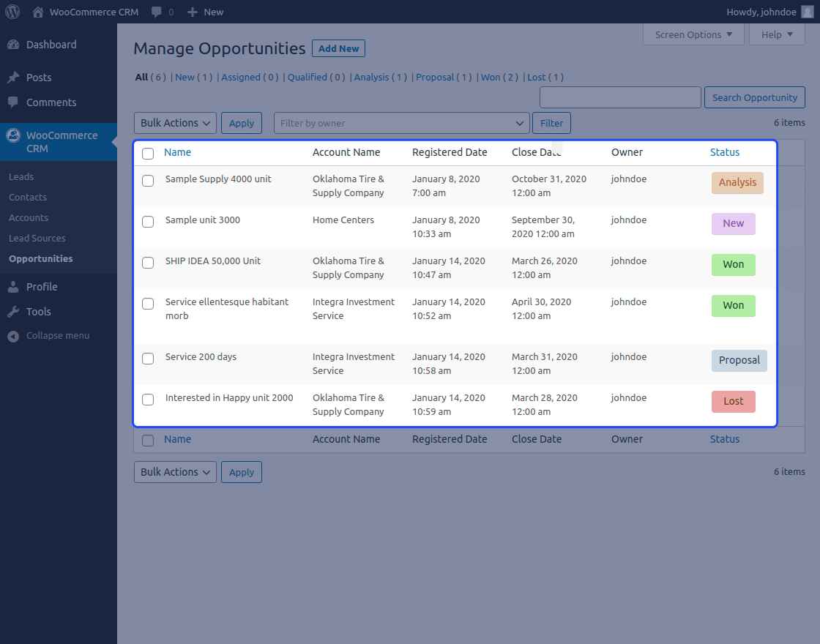The image size is (820, 644).
Task: Click the bottom Apply button
Action: click(242, 472)
